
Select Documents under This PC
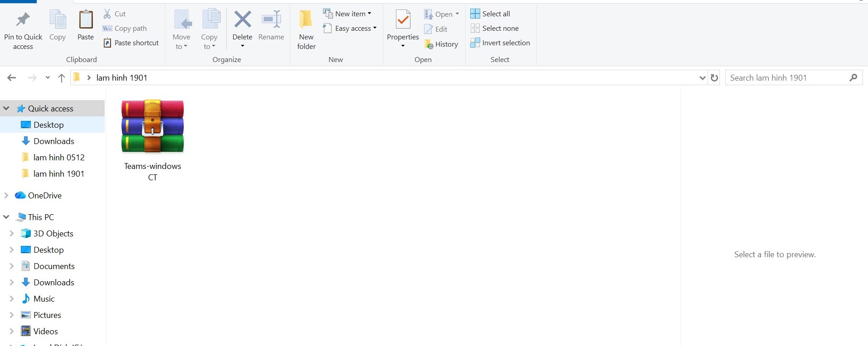53,266
